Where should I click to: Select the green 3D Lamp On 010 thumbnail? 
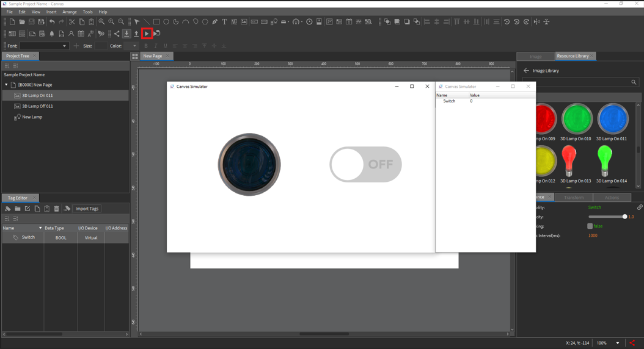[x=577, y=118]
